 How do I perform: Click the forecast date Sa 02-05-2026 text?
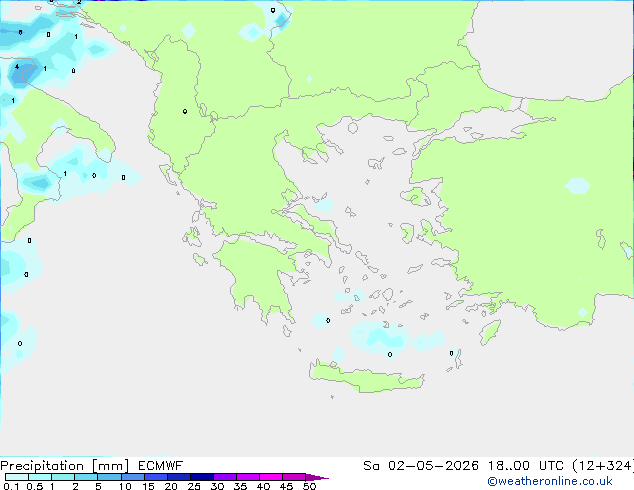pos(421,466)
